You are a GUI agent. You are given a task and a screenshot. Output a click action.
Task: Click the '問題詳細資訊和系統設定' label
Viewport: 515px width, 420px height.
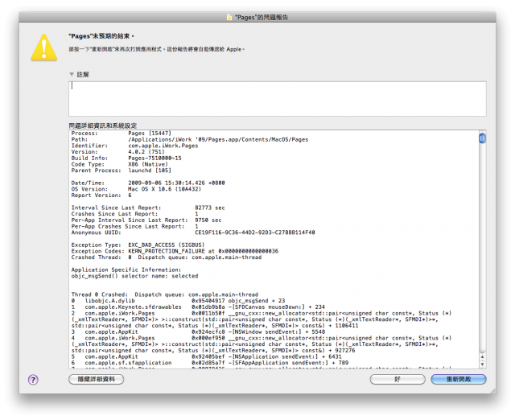[102, 126]
